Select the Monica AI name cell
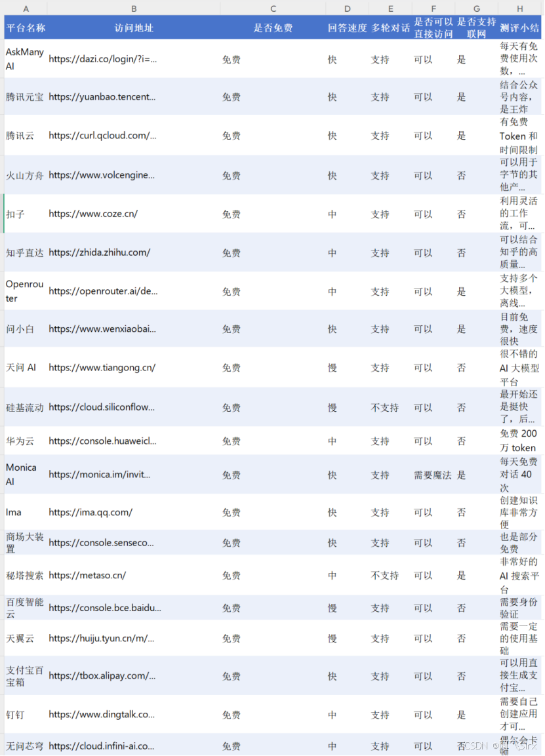The image size is (545, 756). (26, 475)
